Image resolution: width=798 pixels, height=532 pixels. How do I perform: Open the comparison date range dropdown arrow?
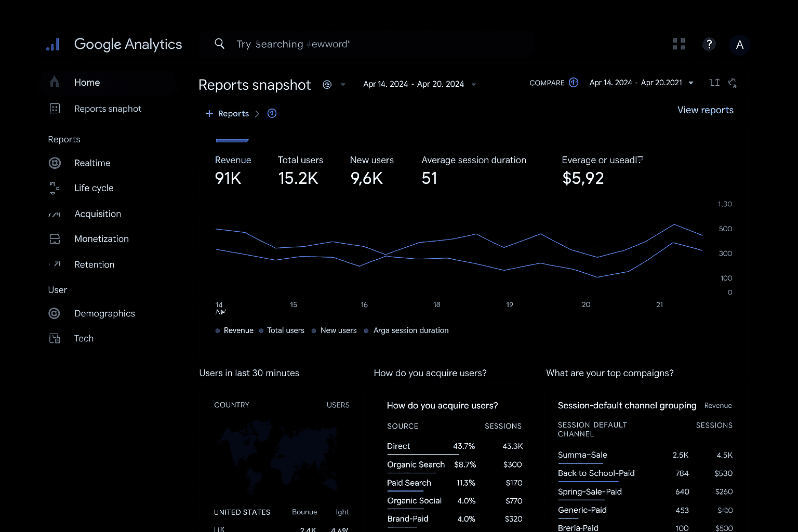[x=691, y=83]
